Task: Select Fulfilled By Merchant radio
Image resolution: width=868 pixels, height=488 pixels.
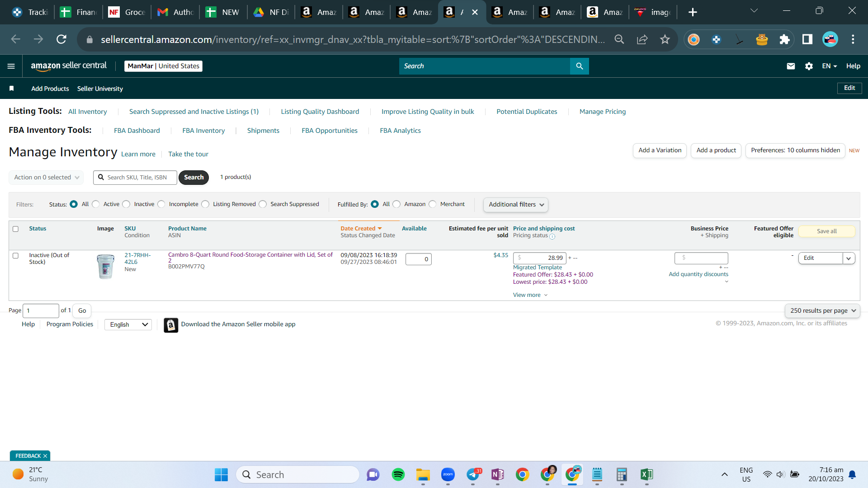Action: 433,204
